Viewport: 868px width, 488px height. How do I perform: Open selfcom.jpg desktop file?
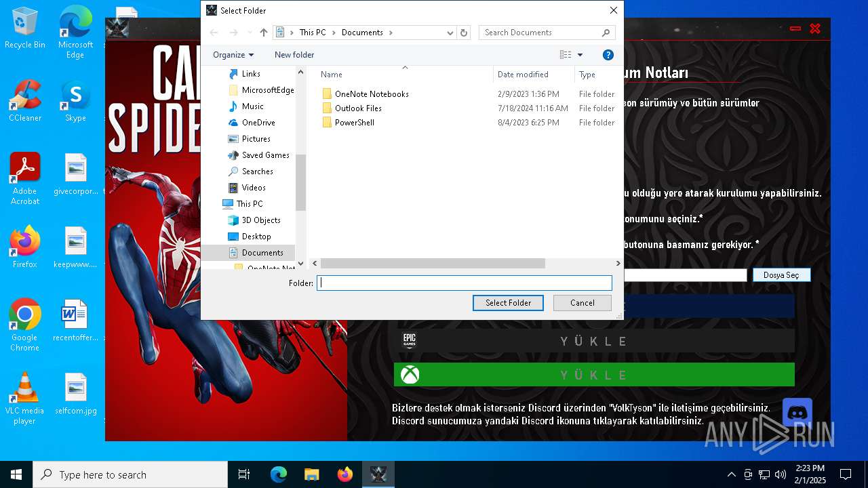(75, 394)
